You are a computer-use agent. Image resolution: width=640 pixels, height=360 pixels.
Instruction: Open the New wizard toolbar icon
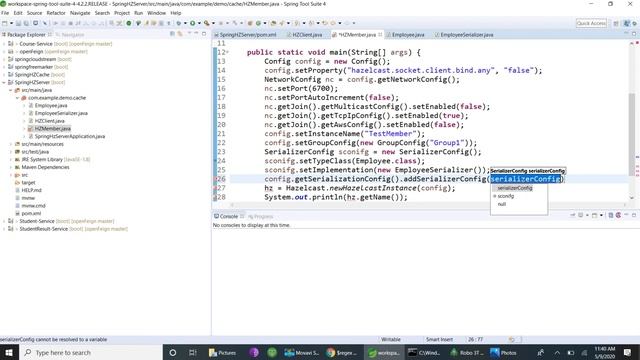click(4, 23)
